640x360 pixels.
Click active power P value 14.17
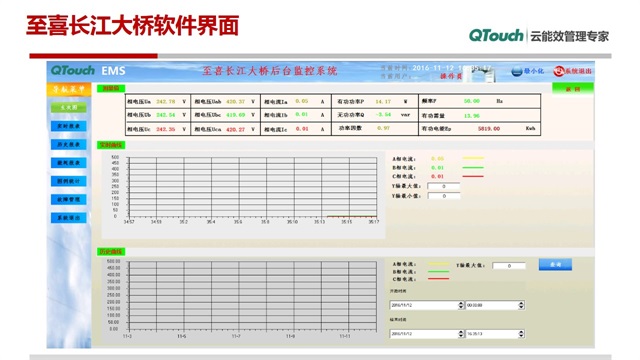[383, 101]
